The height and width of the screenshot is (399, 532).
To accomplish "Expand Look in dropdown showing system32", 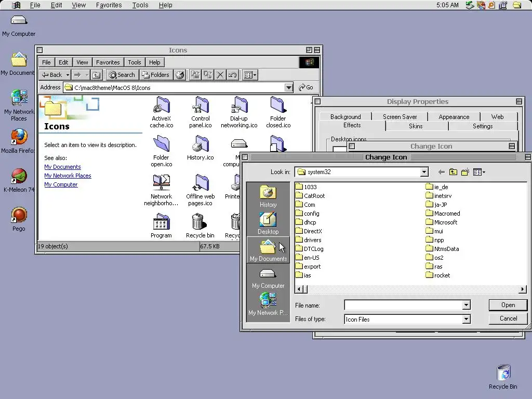I will (x=424, y=172).
